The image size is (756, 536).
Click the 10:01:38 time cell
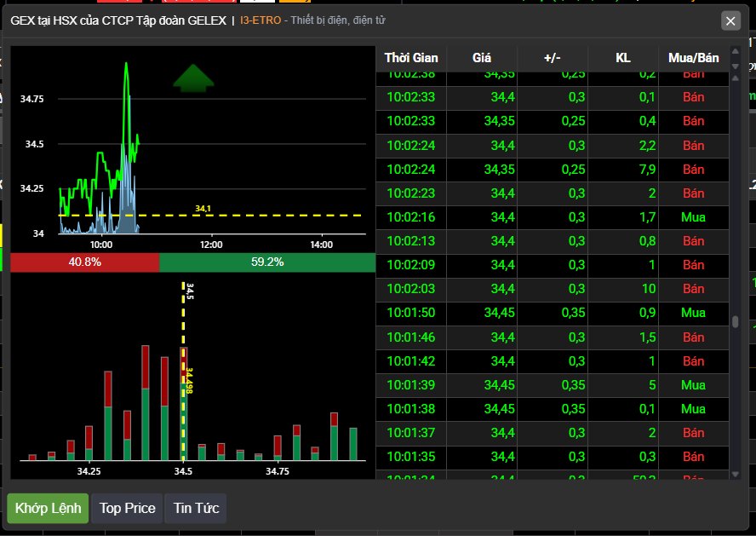411,409
